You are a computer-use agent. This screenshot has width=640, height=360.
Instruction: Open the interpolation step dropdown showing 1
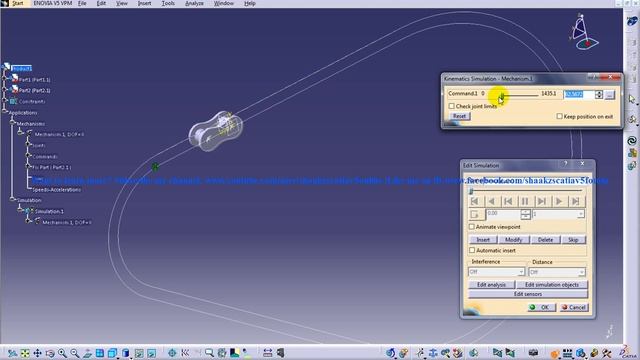(x=558, y=214)
